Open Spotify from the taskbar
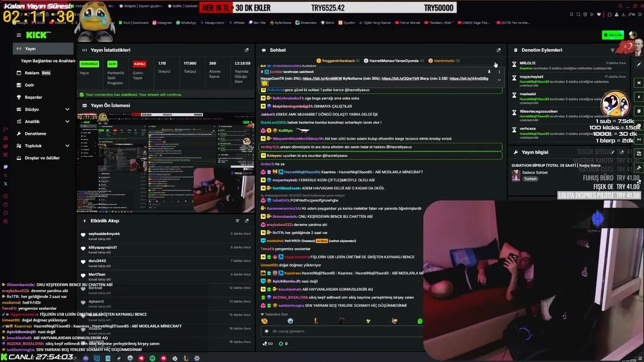The height and width of the screenshot is (362, 644). click(152, 358)
